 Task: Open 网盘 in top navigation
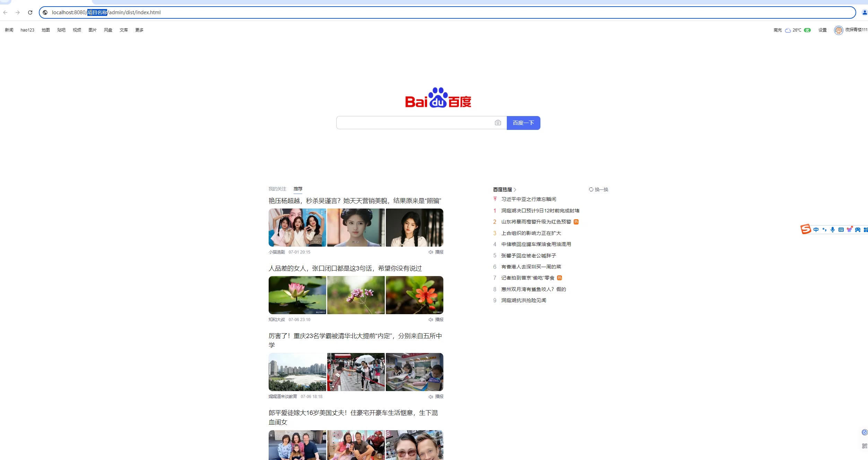point(108,30)
